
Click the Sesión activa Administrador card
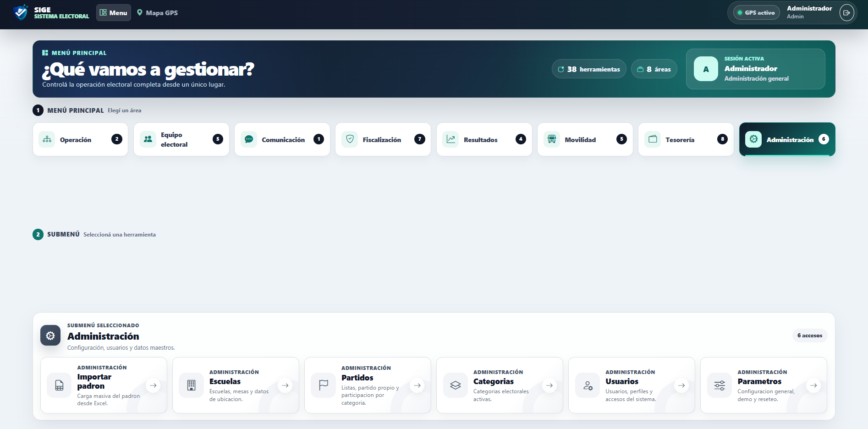tap(755, 69)
